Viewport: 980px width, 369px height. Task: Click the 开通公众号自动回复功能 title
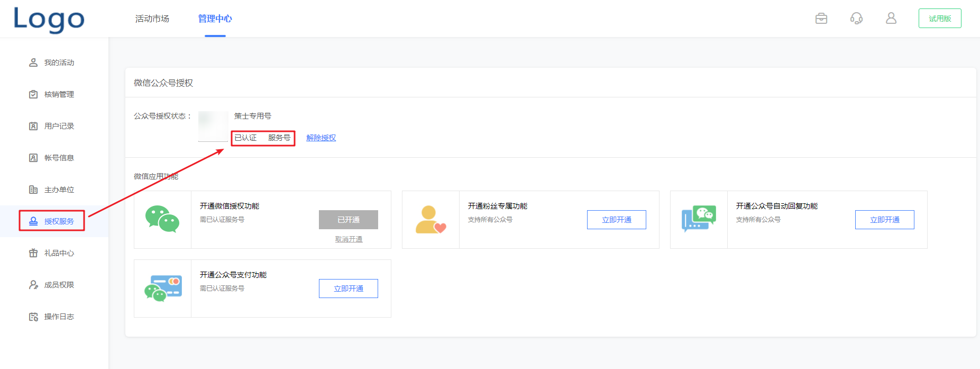click(777, 206)
